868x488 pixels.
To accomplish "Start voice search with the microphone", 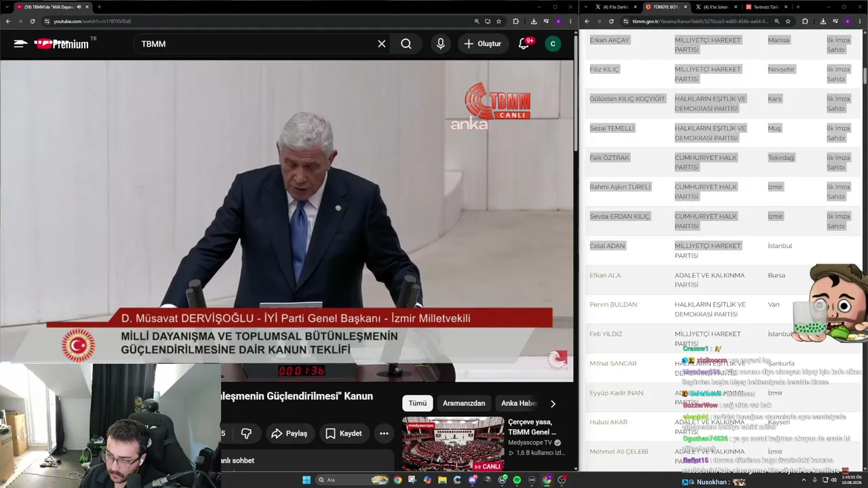I will click(441, 43).
